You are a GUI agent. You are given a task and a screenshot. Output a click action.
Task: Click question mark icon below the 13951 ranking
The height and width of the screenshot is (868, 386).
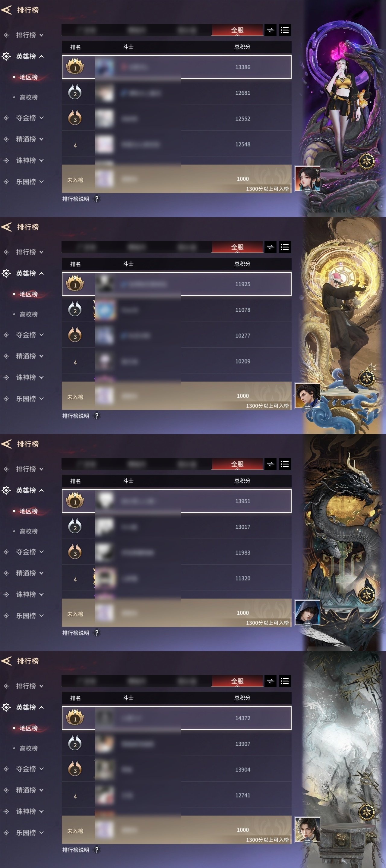pyautogui.click(x=97, y=633)
